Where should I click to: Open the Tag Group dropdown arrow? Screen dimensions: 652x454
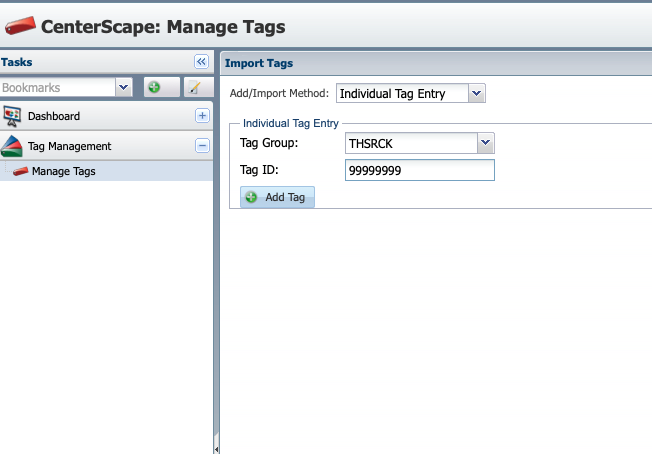(x=485, y=143)
